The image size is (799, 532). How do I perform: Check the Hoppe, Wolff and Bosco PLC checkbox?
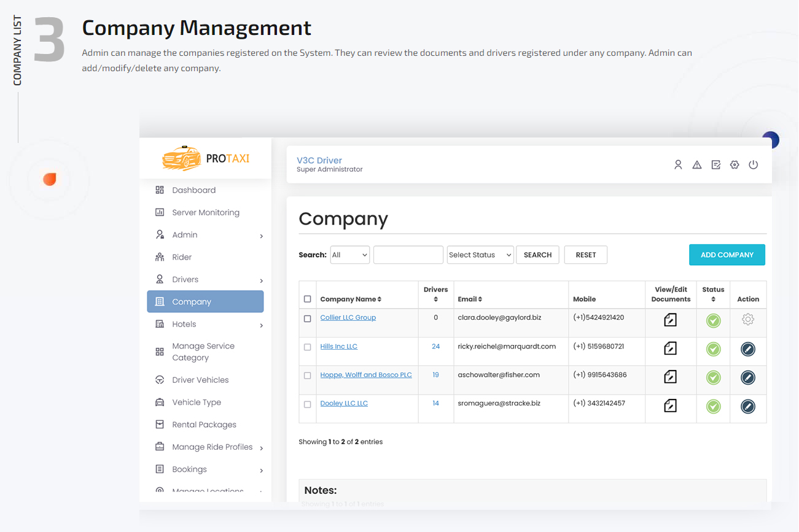pos(308,376)
